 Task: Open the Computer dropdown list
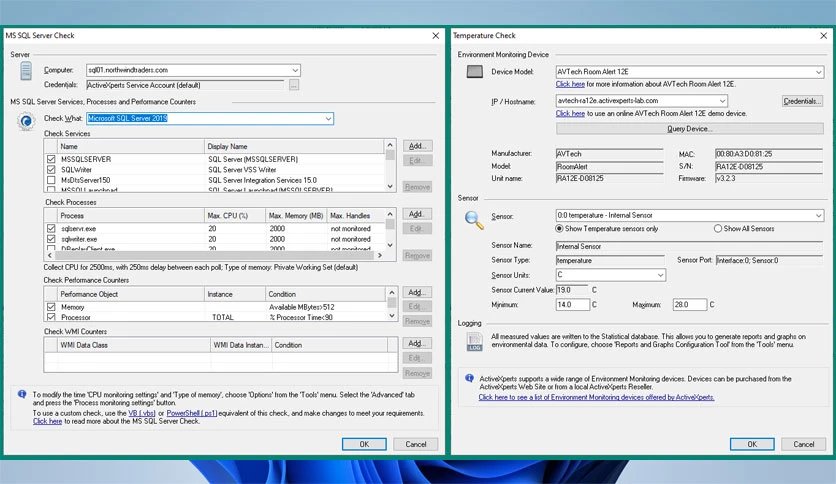(x=295, y=70)
